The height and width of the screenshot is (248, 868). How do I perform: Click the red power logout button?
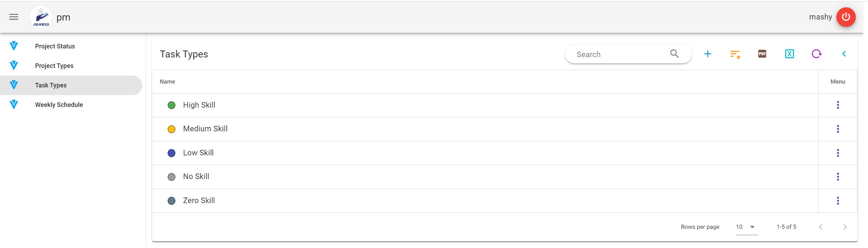(x=846, y=17)
